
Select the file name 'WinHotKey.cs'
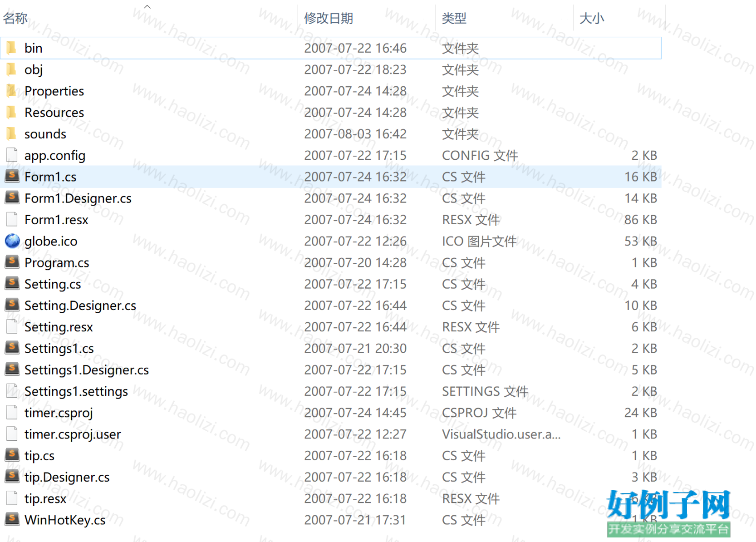(x=65, y=520)
